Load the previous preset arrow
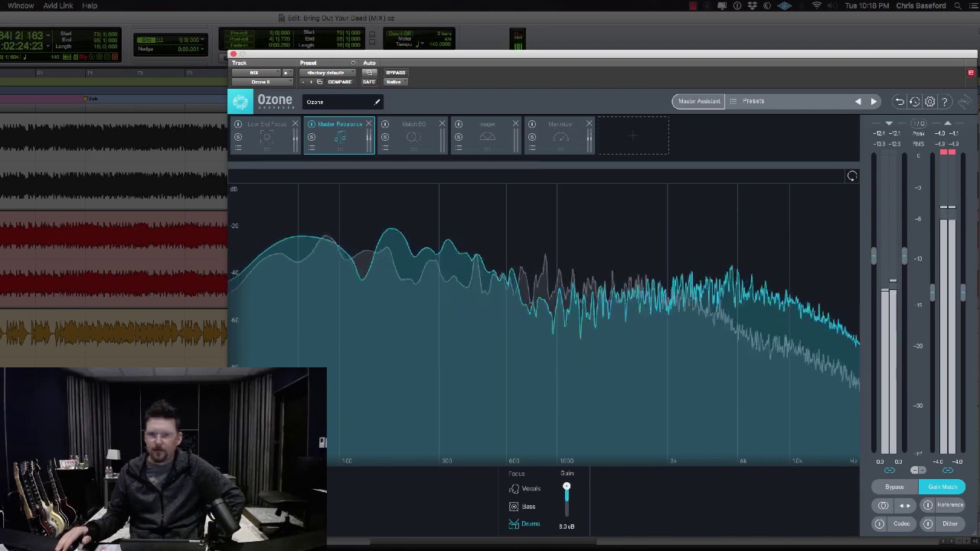This screenshot has height=551, width=980. 857,101
